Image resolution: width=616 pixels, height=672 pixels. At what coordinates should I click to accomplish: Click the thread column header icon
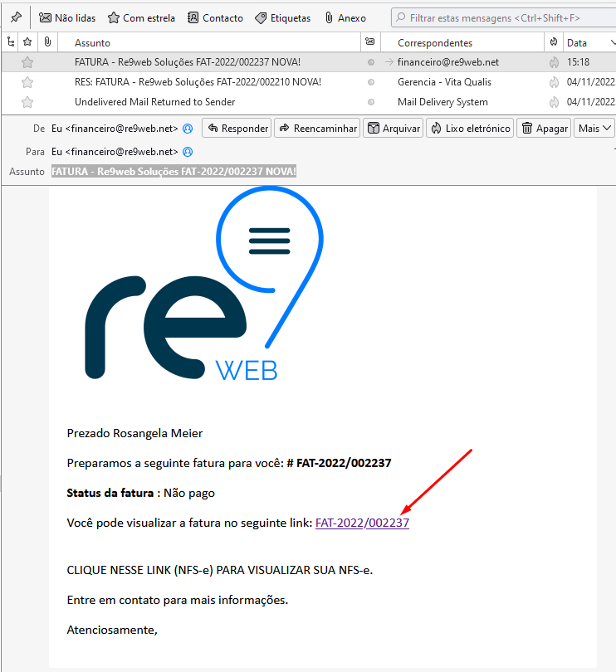(x=11, y=42)
